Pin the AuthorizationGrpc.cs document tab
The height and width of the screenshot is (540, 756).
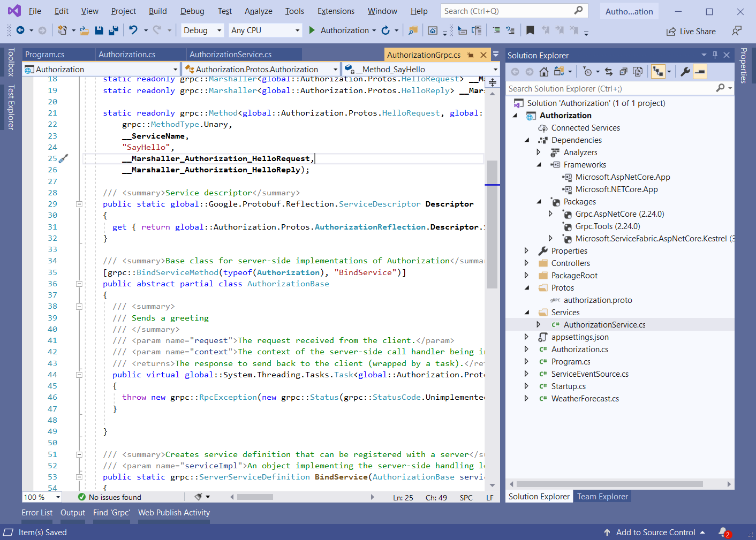[472, 54]
